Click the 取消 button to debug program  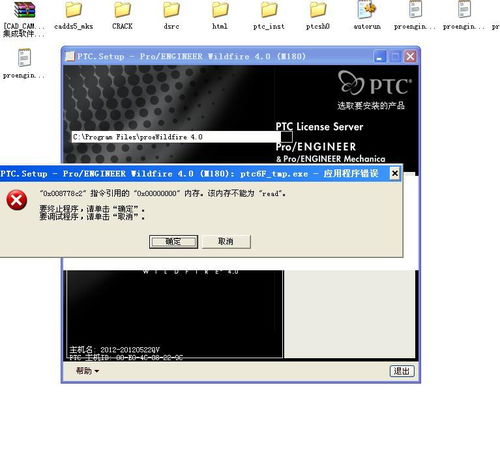click(226, 241)
